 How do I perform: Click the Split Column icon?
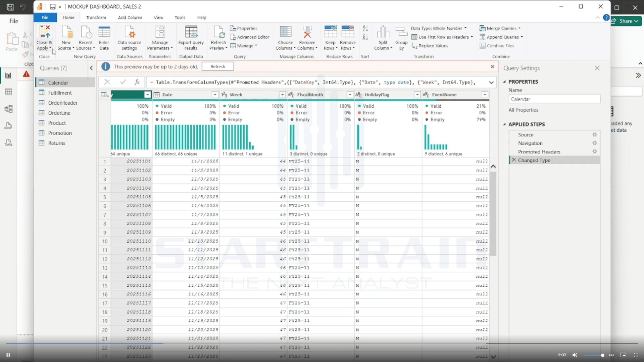tap(383, 32)
